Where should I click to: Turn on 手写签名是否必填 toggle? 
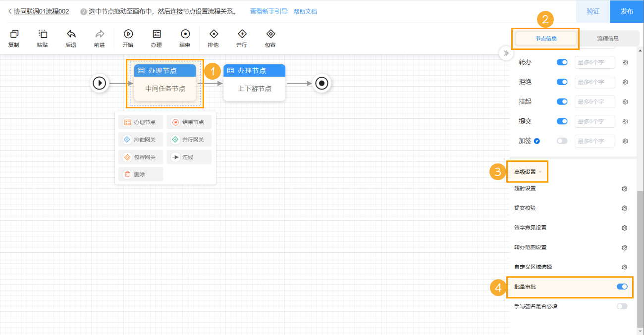[x=622, y=306]
